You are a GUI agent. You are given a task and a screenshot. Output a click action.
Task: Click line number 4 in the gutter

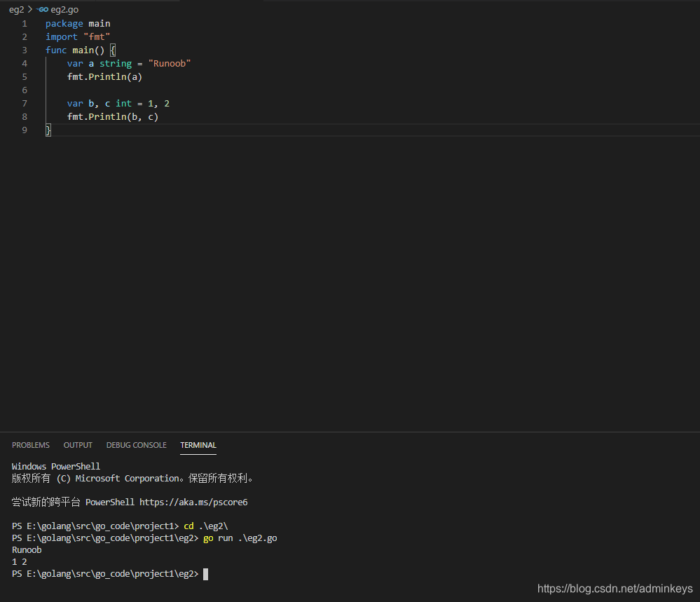(25, 63)
